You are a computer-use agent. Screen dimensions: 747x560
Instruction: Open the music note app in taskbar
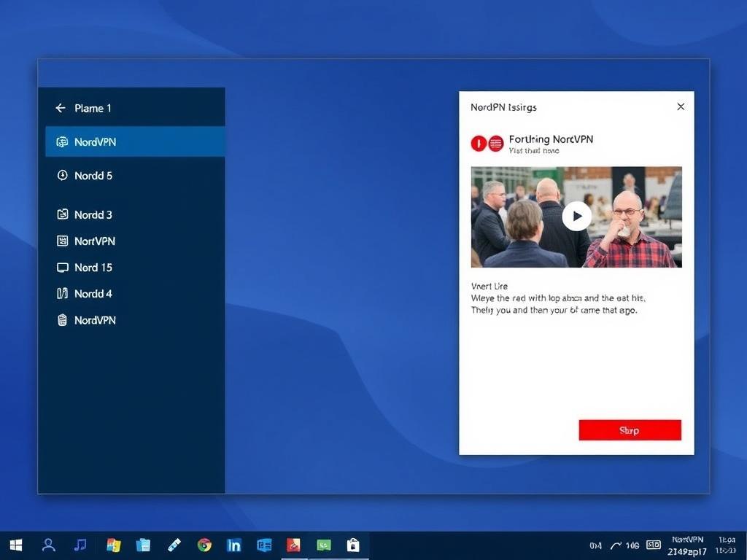[80, 545]
